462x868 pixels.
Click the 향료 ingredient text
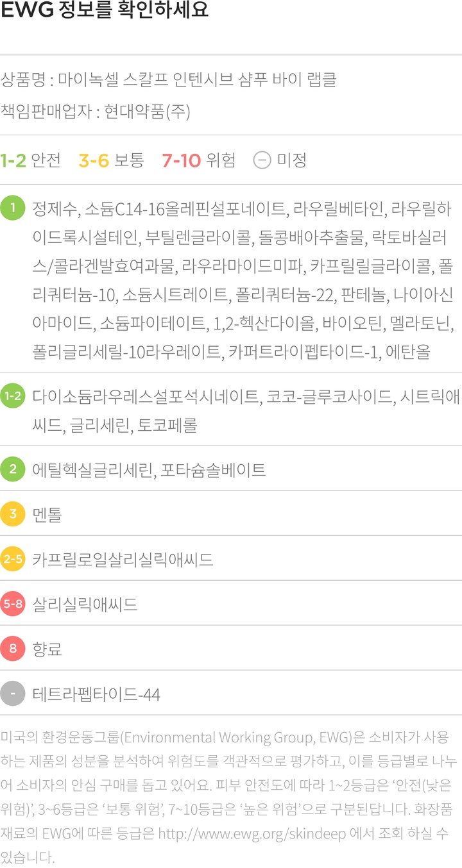47,649
